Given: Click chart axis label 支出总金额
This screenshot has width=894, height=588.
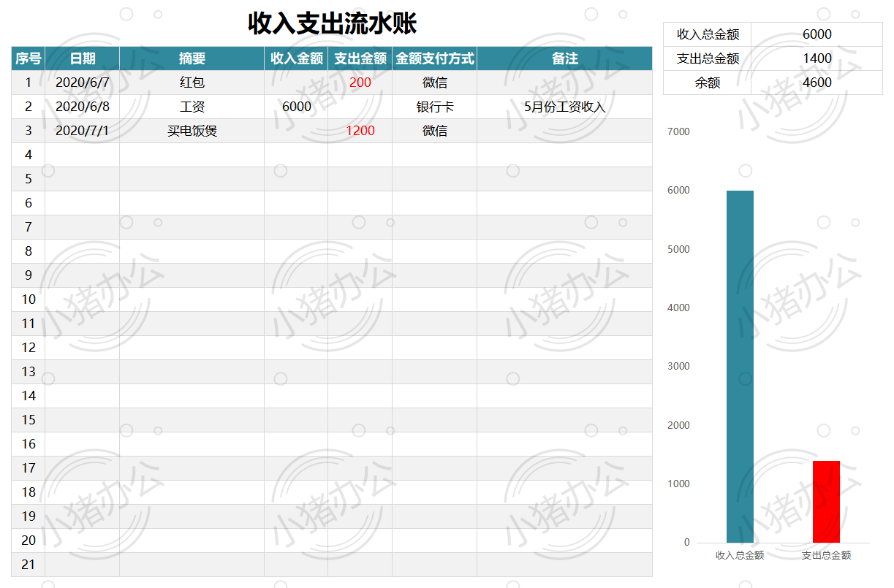Looking at the screenshot, I should coord(826,555).
